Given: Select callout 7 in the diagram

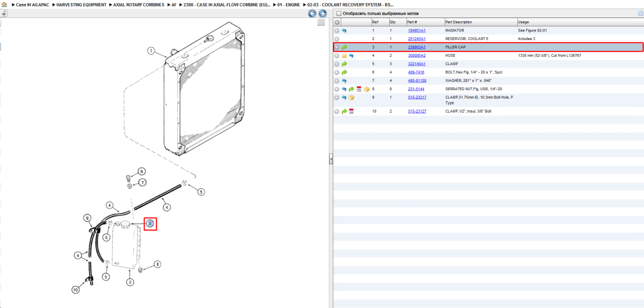Looking at the screenshot, I should pyautogui.click(x=142, y=182).
